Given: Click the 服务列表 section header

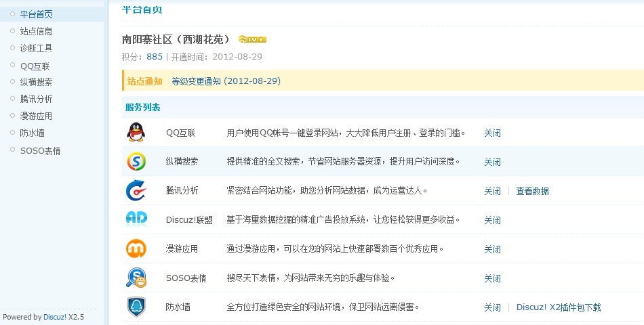Looking at the screenshot, I should pyautogui.click(x=142, y=108).
